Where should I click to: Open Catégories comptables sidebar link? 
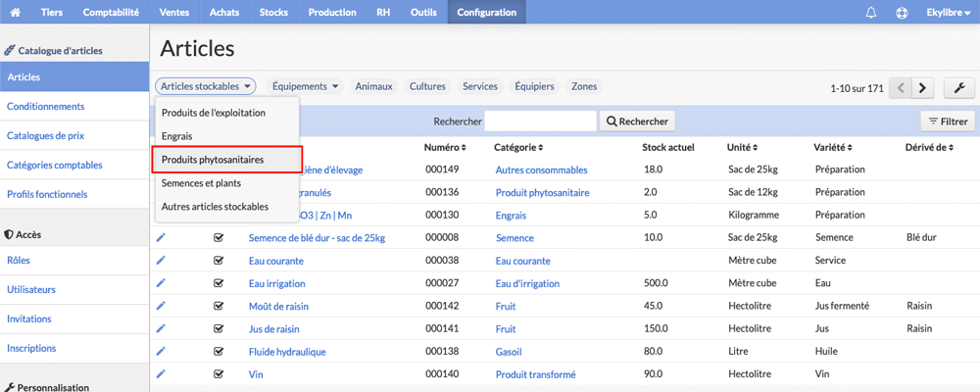point(74,165)
